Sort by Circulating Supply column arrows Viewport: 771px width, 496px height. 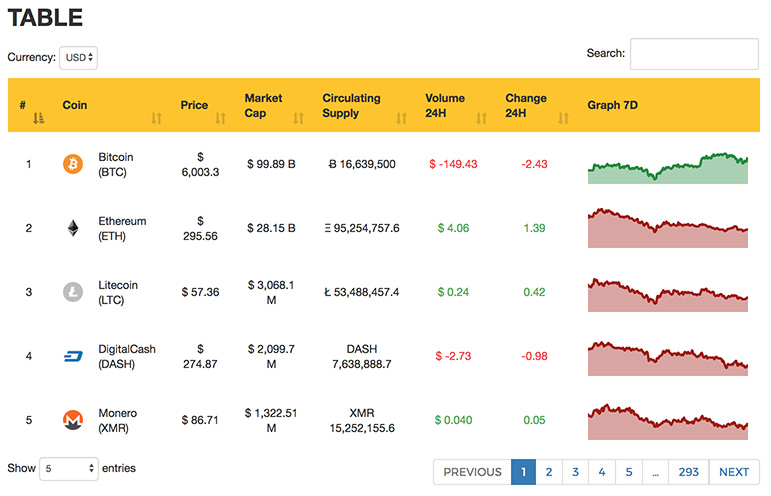(x=402, y=118)
